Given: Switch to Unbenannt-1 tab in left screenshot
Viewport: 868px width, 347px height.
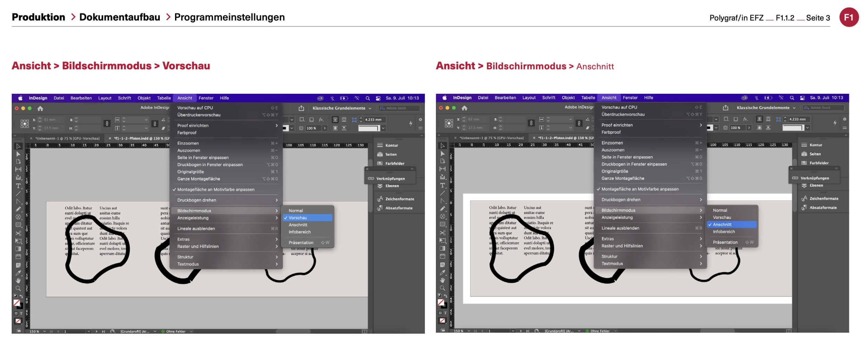Looking at the screenshot, I should click(x=67, y=138).
